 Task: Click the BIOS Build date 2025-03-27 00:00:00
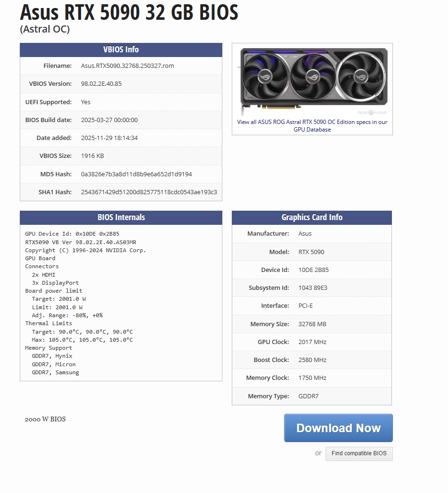[109, 120]
